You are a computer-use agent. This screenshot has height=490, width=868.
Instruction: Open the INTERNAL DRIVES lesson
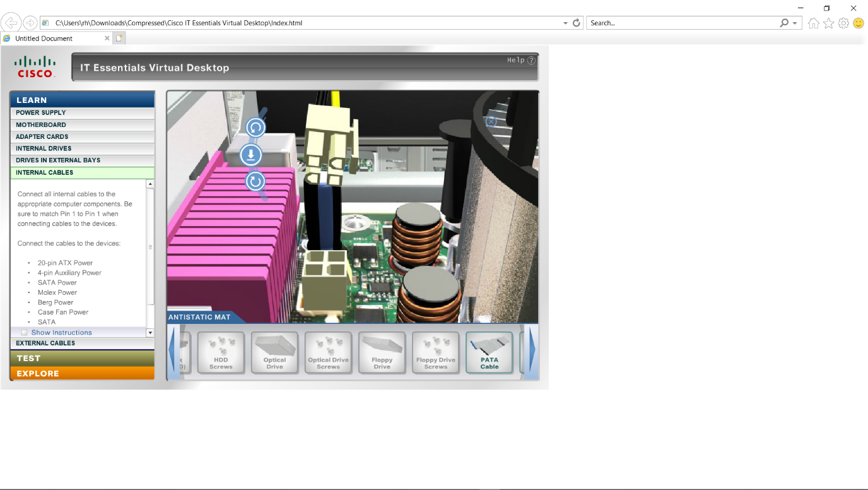pyautogui.click(x=82, y=148)
